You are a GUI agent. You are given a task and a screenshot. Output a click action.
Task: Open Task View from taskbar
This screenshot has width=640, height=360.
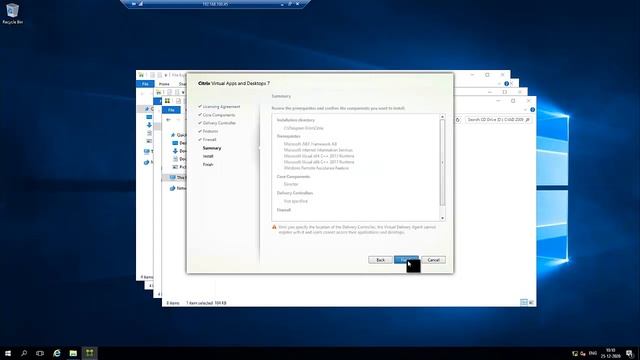(x=40, y=353)
